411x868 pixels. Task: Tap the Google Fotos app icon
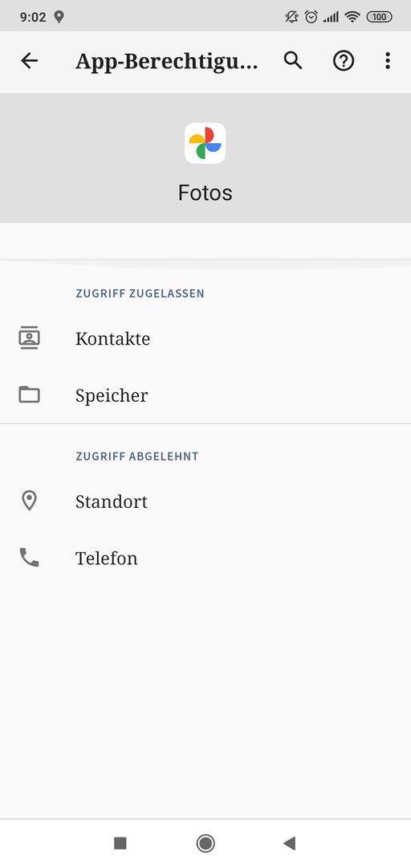205,143
